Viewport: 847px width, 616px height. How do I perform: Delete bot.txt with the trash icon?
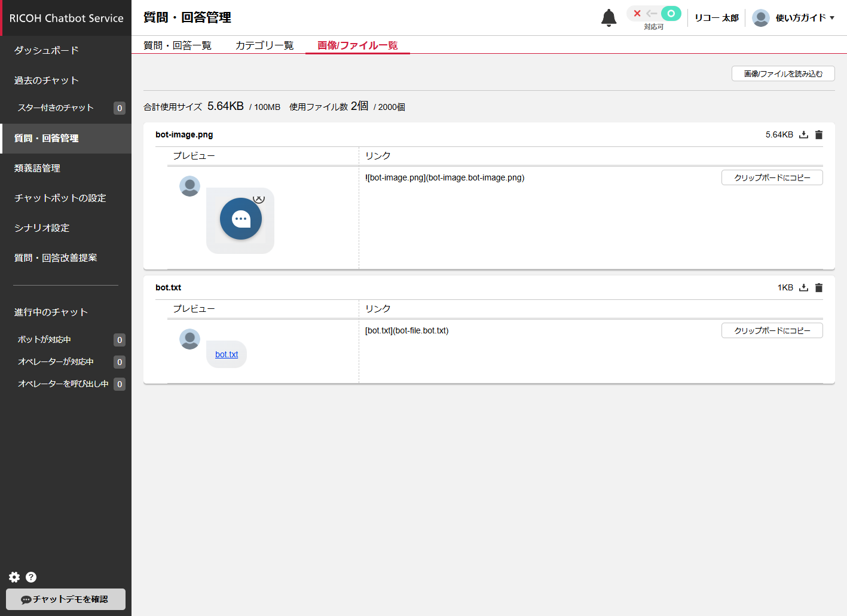coord(819,288)
